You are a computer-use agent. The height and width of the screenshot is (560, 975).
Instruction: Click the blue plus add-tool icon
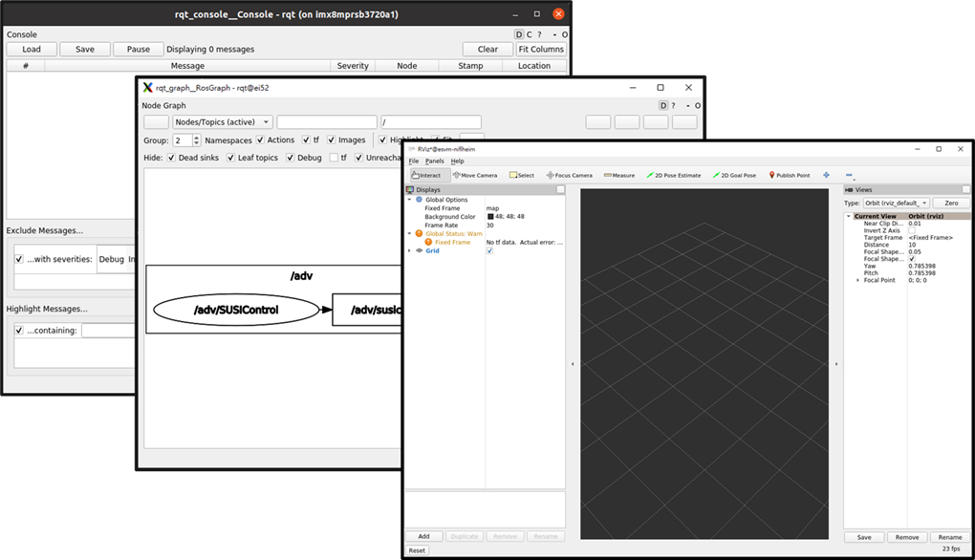point(826,175)
